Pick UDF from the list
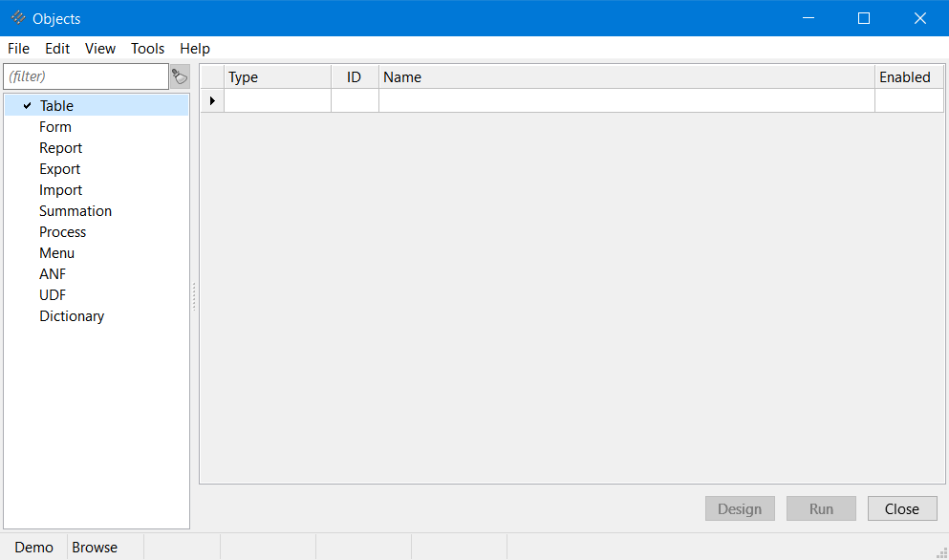This screenshot has width=949, height=560. [x=53, y=295]
